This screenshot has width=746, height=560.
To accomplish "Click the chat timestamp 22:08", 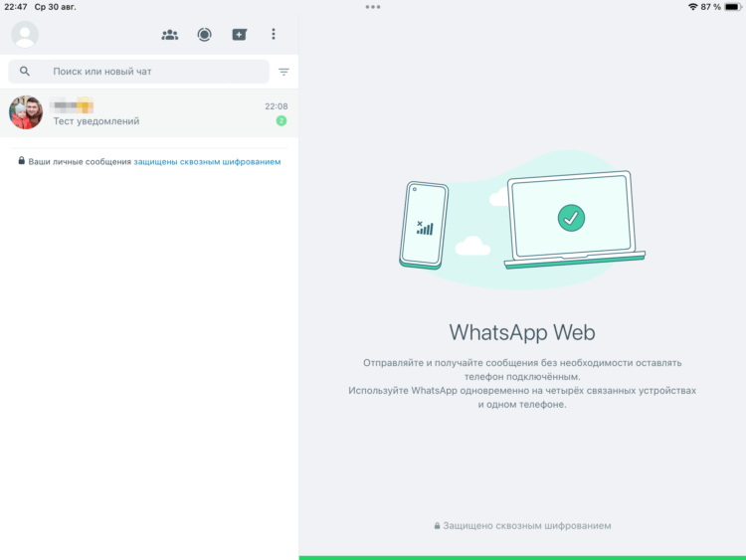I will pyautogui.click(x=276, y=106).
